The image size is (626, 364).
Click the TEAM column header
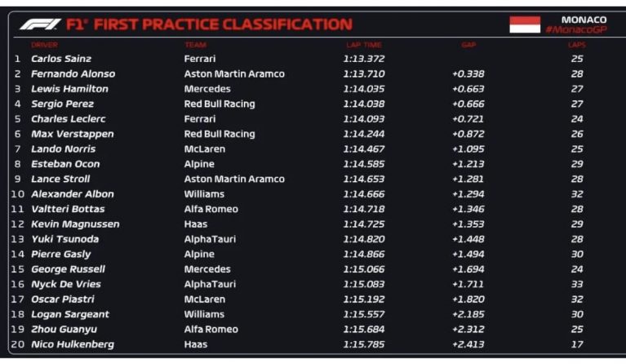195,45
